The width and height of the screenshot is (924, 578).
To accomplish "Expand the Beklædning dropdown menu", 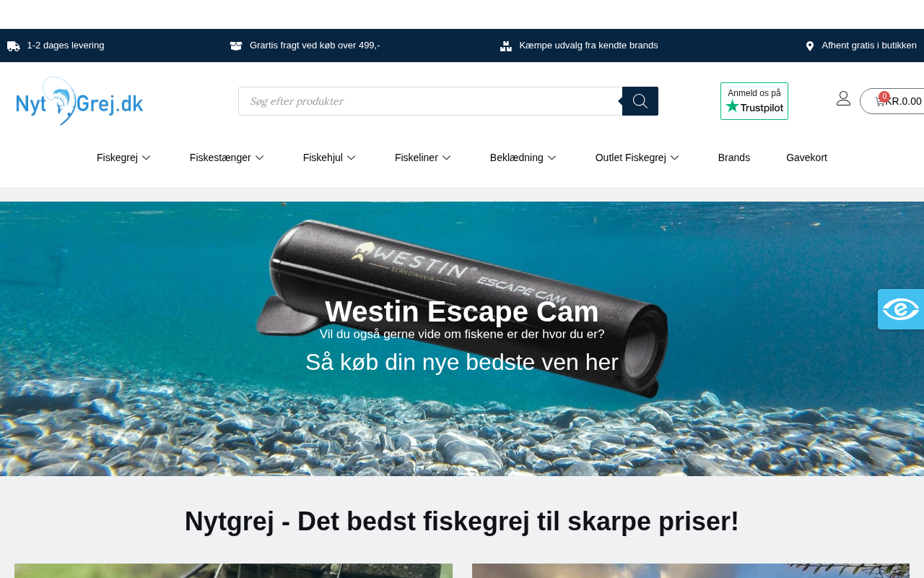I will [523, 158].
